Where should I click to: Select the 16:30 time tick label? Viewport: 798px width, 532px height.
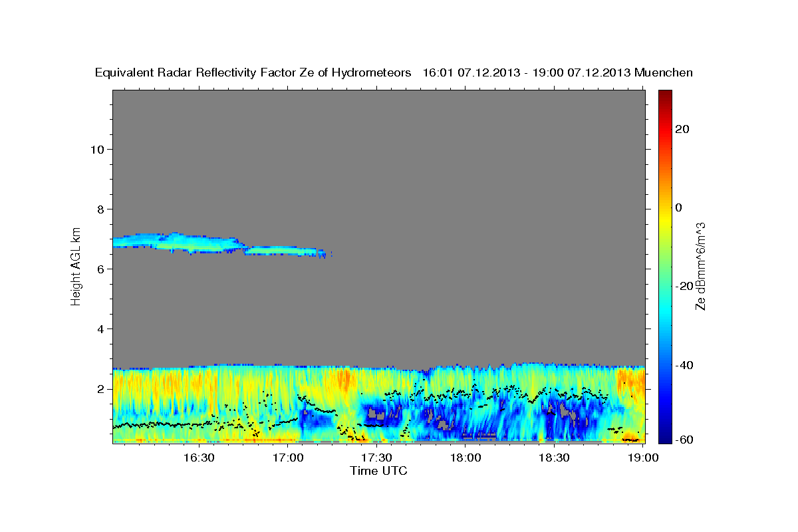pos(199,458)
